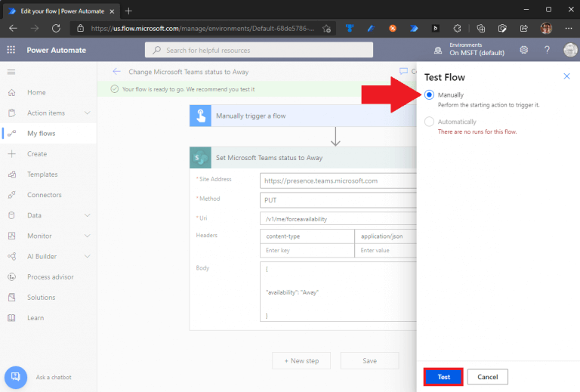Switch to the Edit your flow browser tab
Screen dimensions: 580x392
pyautogui.click(x=61, y=11)
